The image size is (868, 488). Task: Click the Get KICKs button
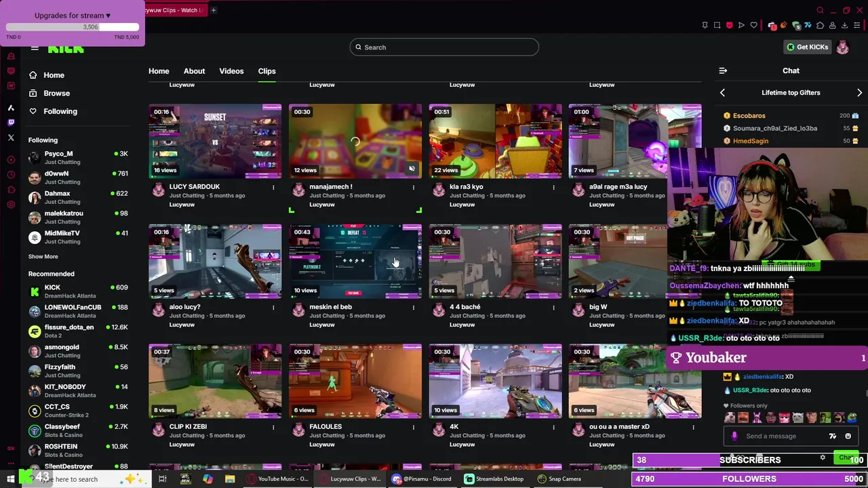pos(808,47)
